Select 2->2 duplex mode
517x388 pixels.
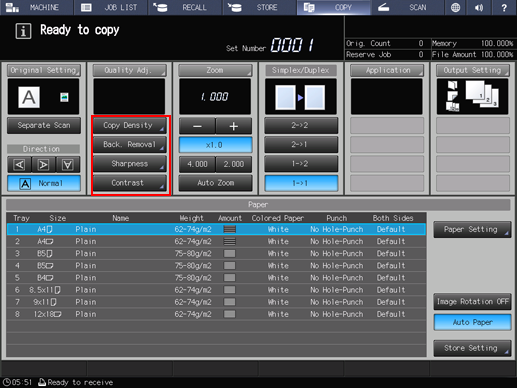click(x=301, y=125)
